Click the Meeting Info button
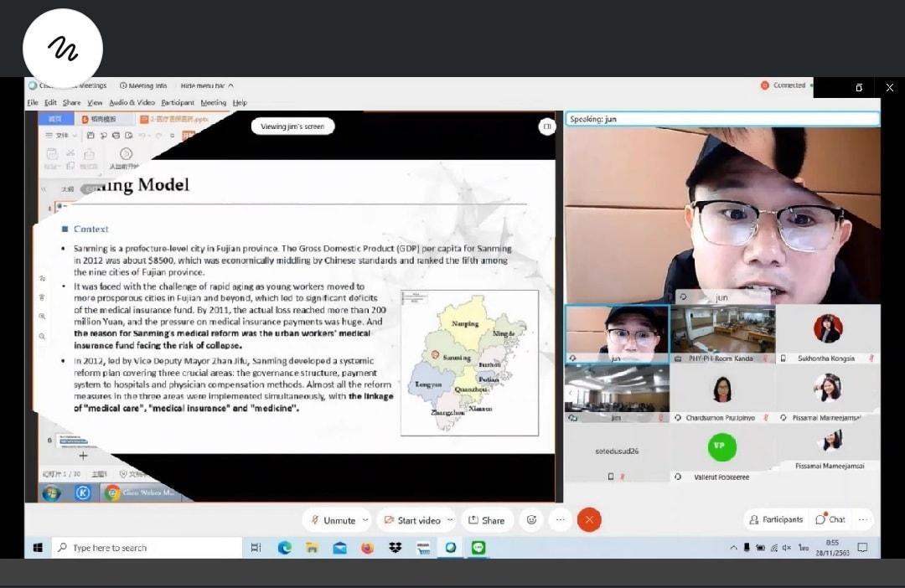The width and height of the screenshot is (905, 588). pyautogui.click(x=143, y=85)
